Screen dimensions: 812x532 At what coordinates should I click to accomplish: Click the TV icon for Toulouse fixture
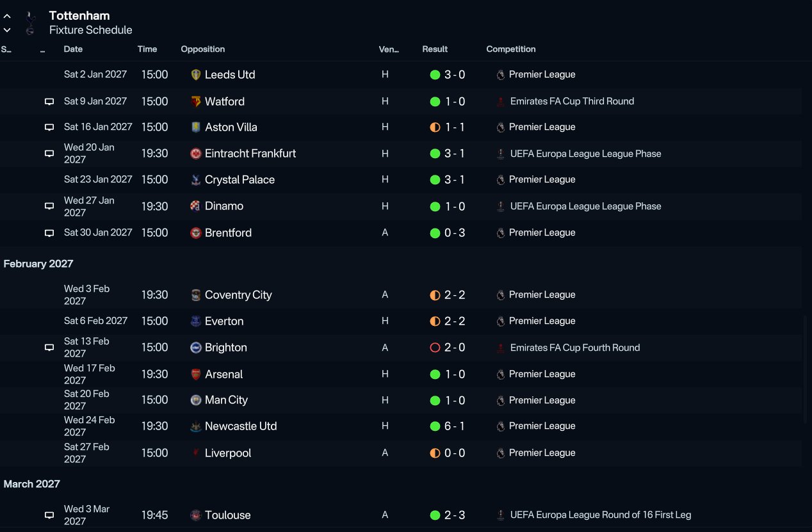[49, 515]
